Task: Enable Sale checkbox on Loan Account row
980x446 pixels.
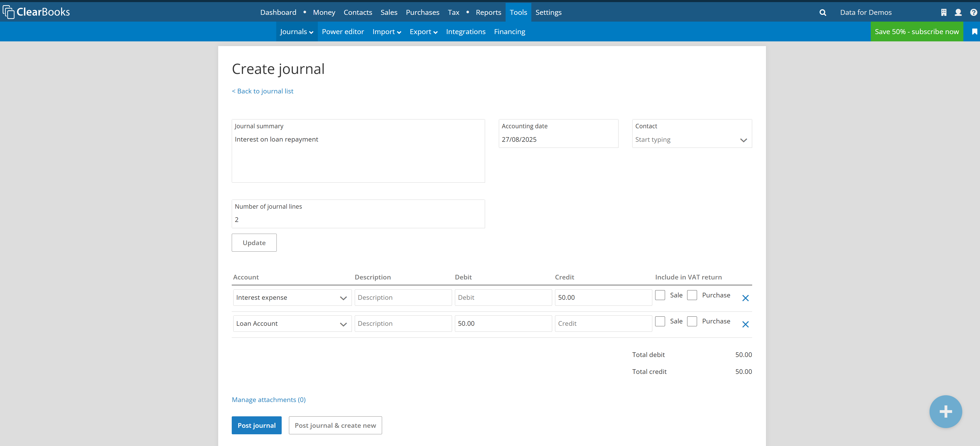Action: point(660,321)
